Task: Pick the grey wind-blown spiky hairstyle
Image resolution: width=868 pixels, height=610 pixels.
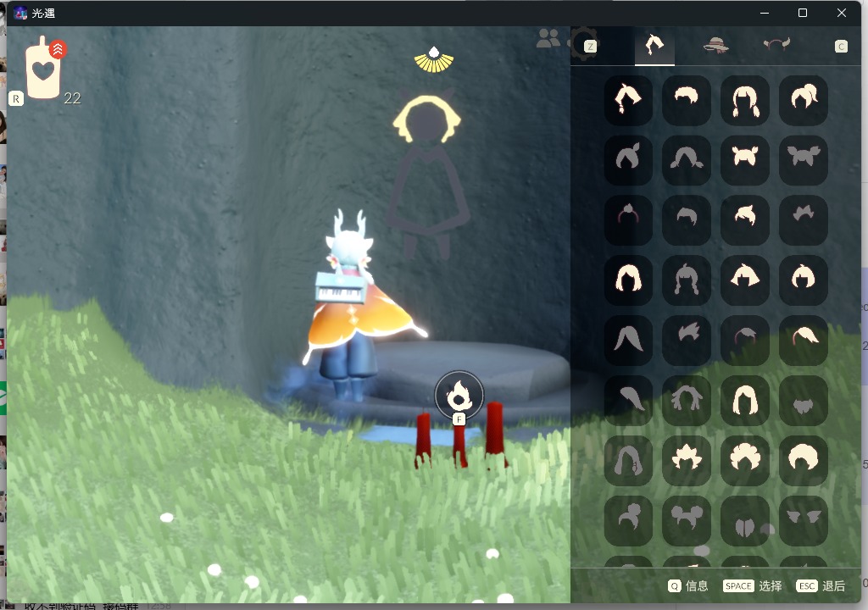Action: tap(687, 341)
